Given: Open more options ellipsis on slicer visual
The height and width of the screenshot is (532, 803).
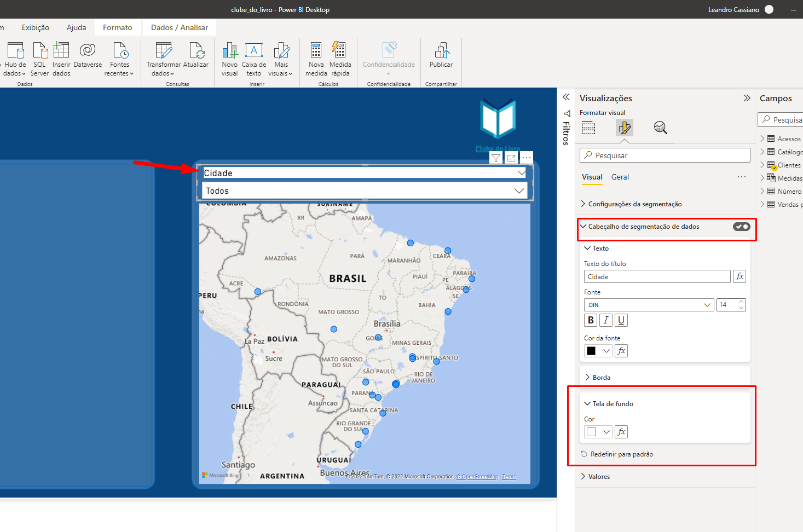Looking at the screenshot, I should (527, 158).
